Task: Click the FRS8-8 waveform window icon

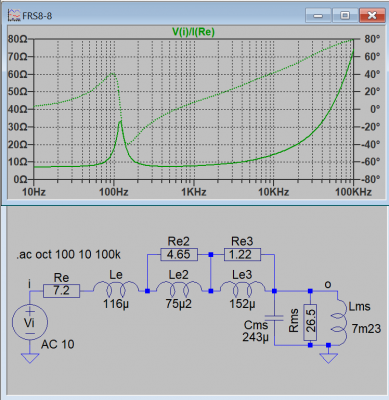Action: click(x=14, y=15)
